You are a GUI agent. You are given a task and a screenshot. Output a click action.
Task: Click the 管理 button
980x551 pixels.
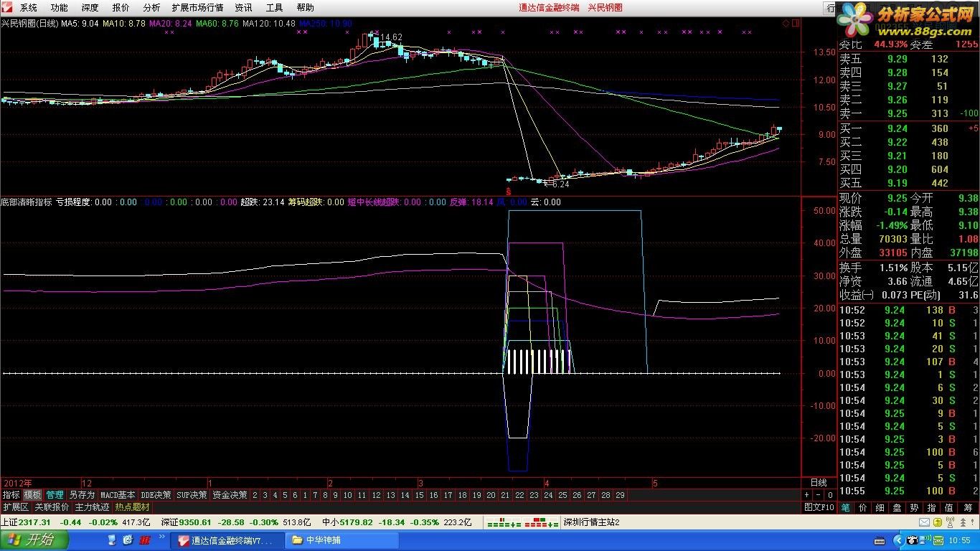(55, 495)
